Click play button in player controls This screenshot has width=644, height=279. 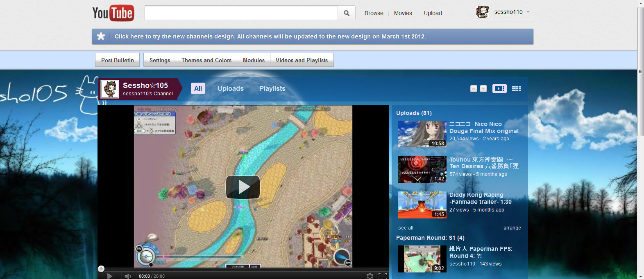click(x=109, y=276)
